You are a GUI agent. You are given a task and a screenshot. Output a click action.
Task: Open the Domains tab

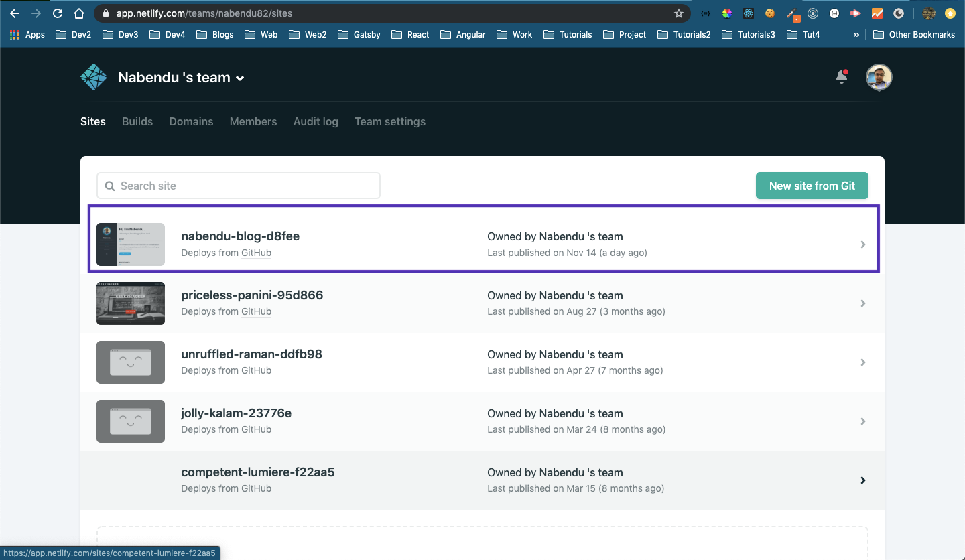191,121
